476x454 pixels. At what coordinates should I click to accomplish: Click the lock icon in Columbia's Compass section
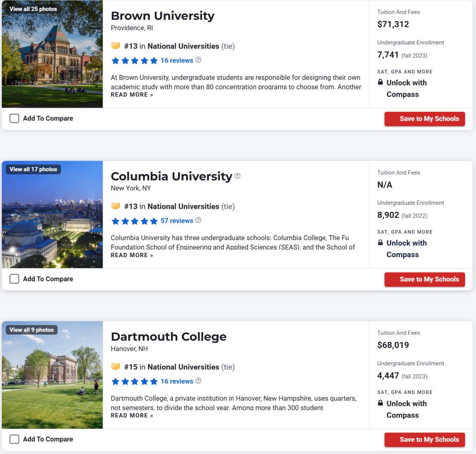tap(380, 242)
